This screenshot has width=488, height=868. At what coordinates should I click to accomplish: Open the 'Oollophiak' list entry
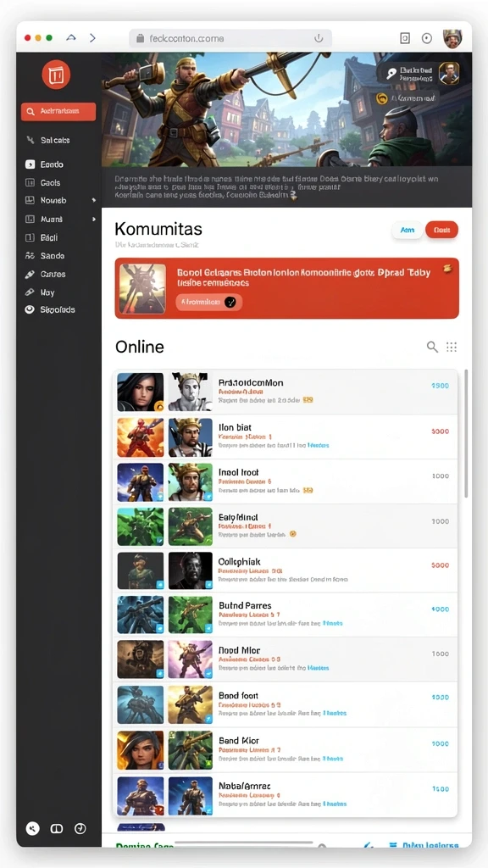pyautogui.click(x=285, y=570)
